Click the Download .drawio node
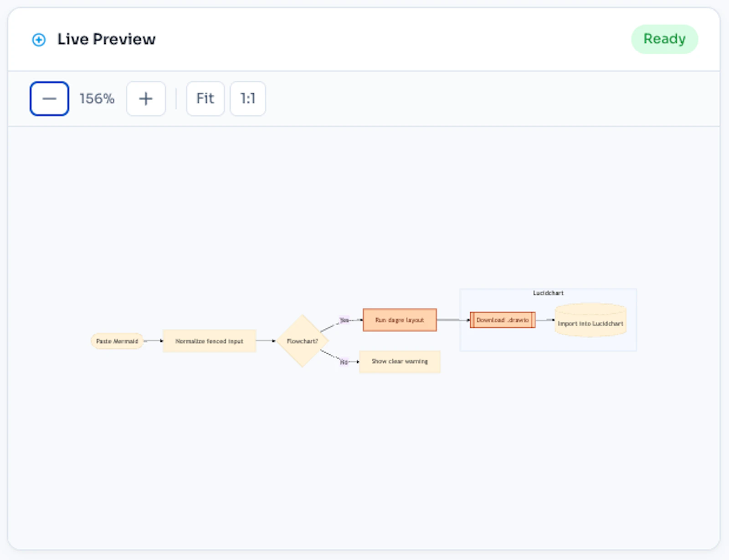Image resolution: width=729 pixels, height=560 pixels. click(503, 320)
